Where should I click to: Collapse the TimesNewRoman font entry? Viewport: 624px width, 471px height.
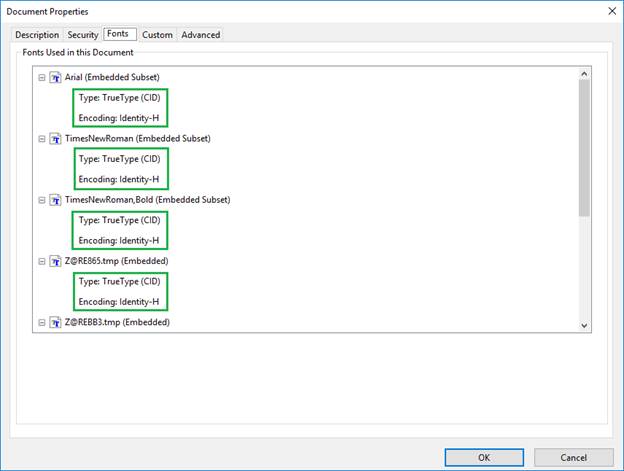tap(41, 138)
